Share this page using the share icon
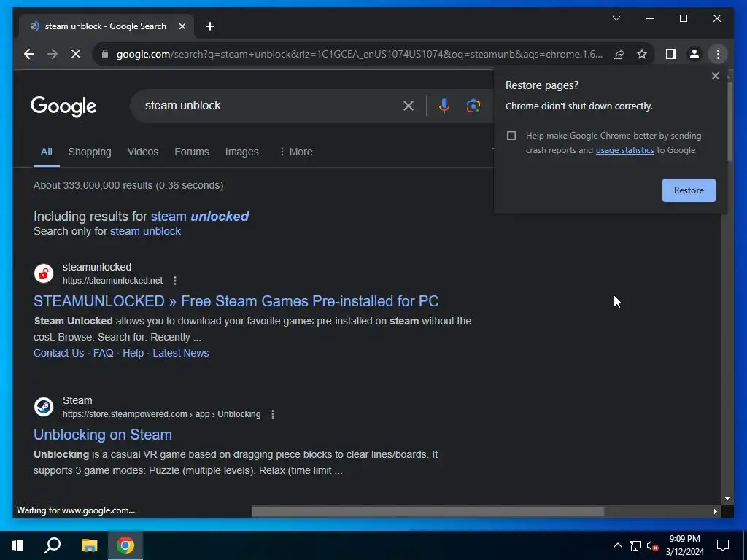The image size is (747, 560). coord(619,54)
